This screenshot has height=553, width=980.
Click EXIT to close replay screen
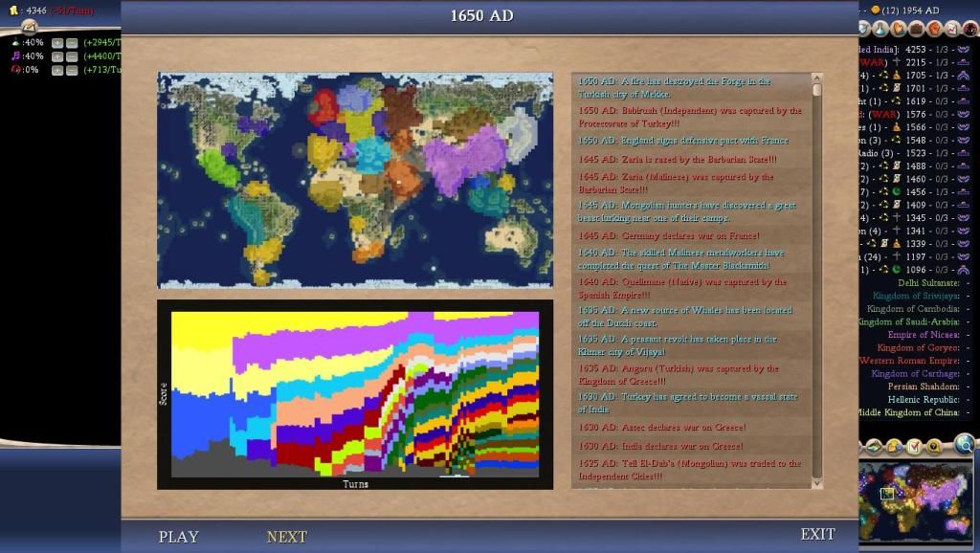818,534
